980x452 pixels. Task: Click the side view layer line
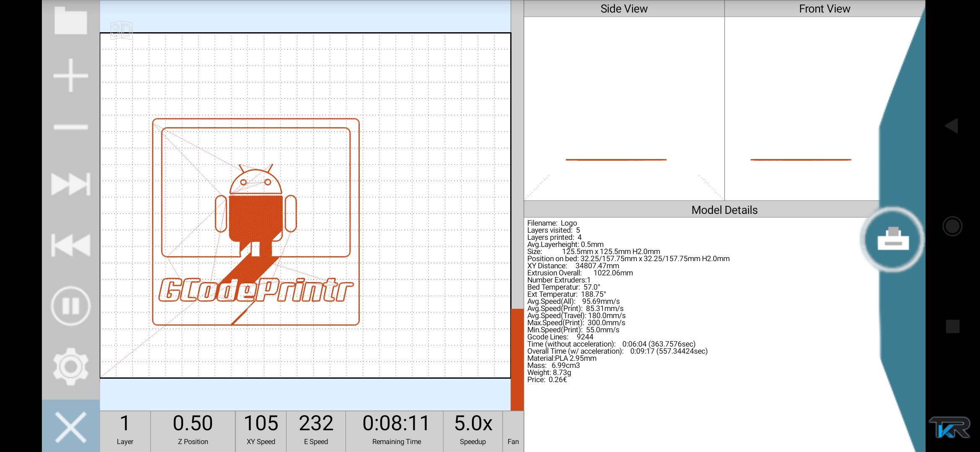tap(616, 159)
